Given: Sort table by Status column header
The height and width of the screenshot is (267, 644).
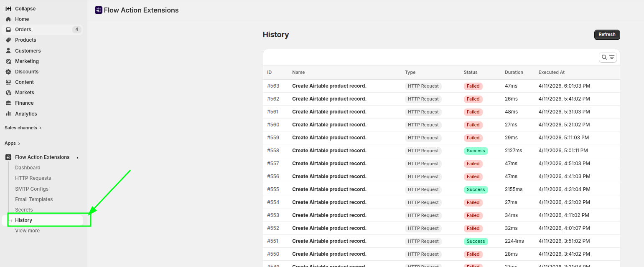Looking at the screenshot, I should [x=470, y=72].
